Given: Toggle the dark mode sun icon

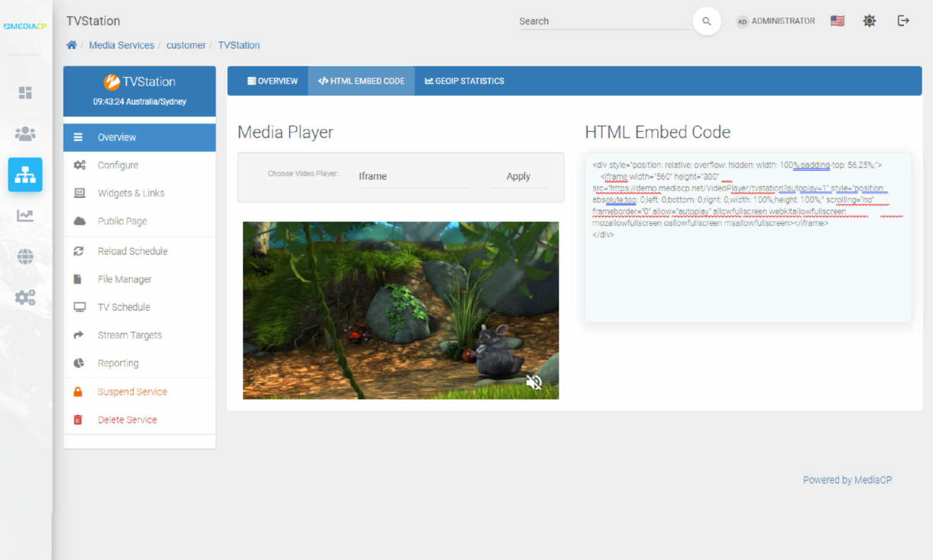Looking at the screenshot, I should (869, 21).
